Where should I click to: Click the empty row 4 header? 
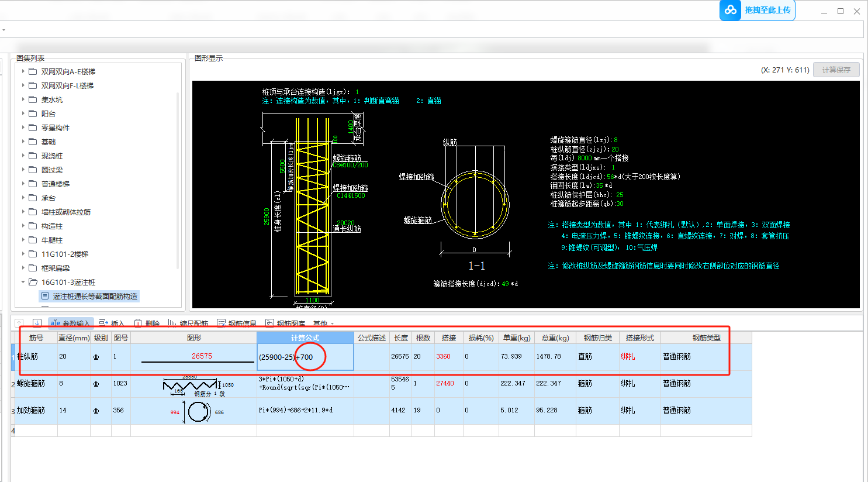coord(13,431)
